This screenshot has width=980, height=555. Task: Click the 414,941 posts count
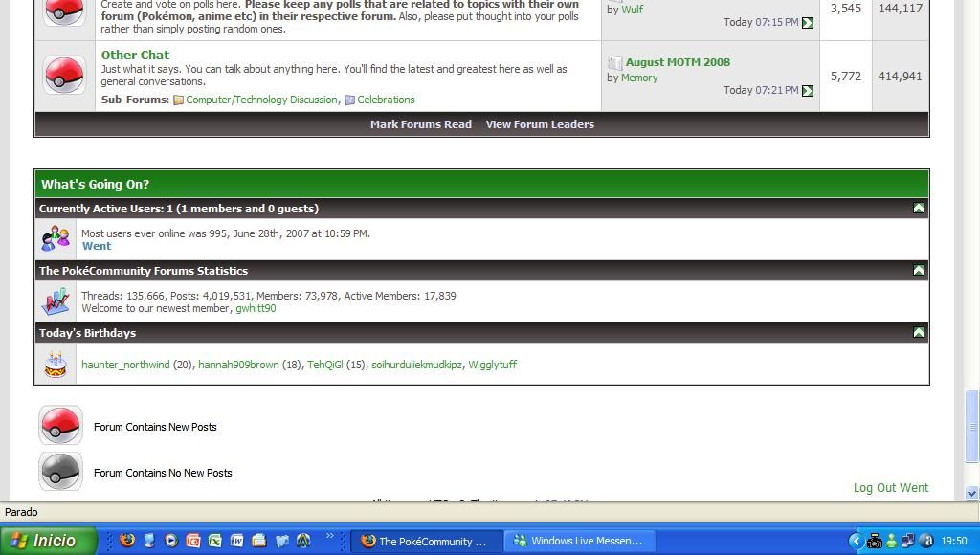tap(900, 77)
